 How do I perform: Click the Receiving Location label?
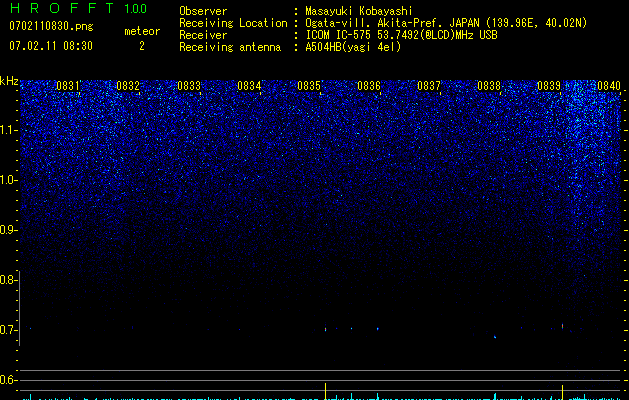click(233, 23)
